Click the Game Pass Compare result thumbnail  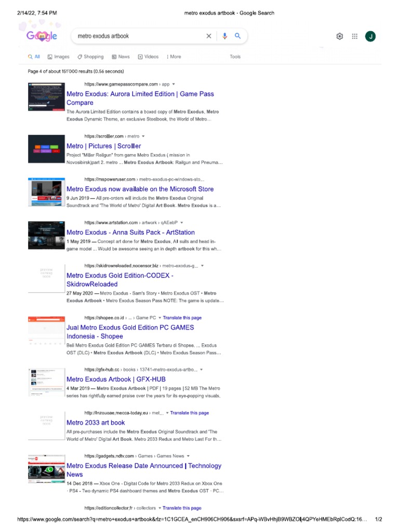click(46, 97)
